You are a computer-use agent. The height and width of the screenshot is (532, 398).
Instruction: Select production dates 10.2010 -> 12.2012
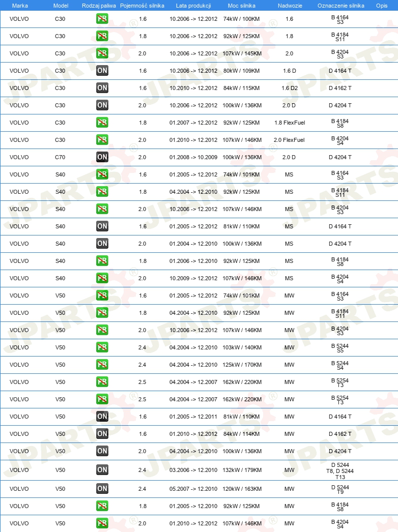point(193,88)
